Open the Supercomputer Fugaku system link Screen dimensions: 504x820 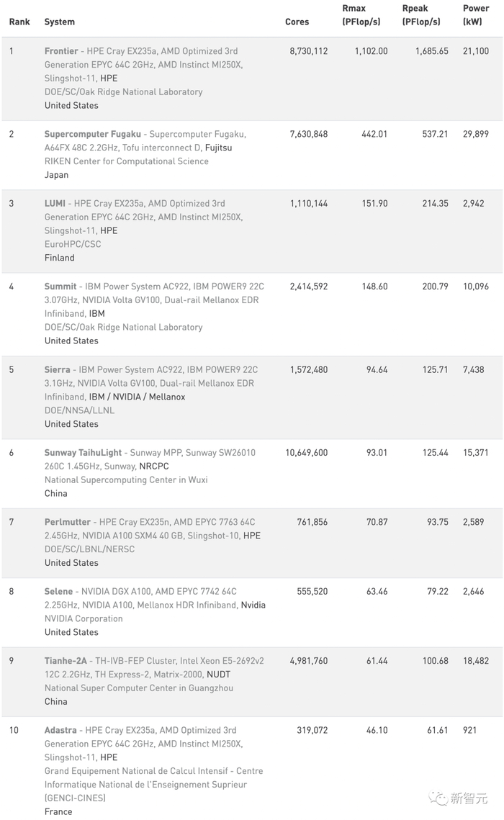point(93,134)
